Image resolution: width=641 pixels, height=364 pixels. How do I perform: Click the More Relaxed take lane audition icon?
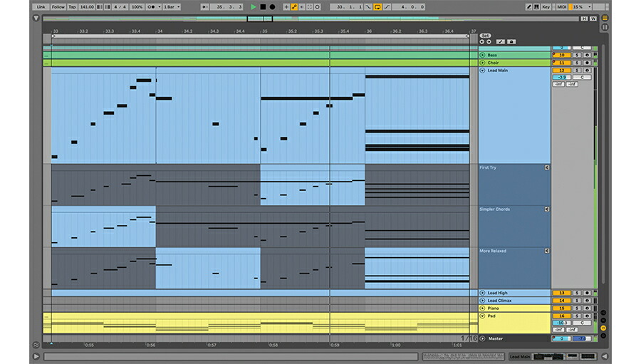(547, 251)
